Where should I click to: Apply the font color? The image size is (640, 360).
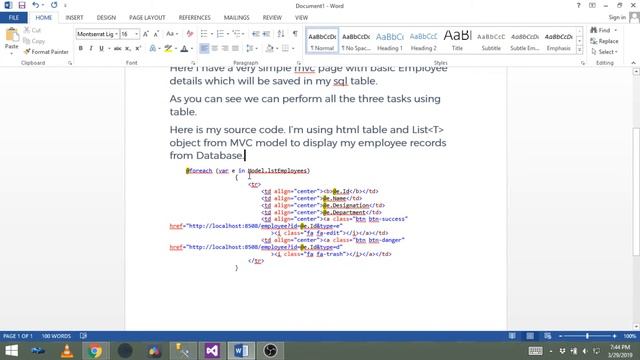tap(184, 49)
